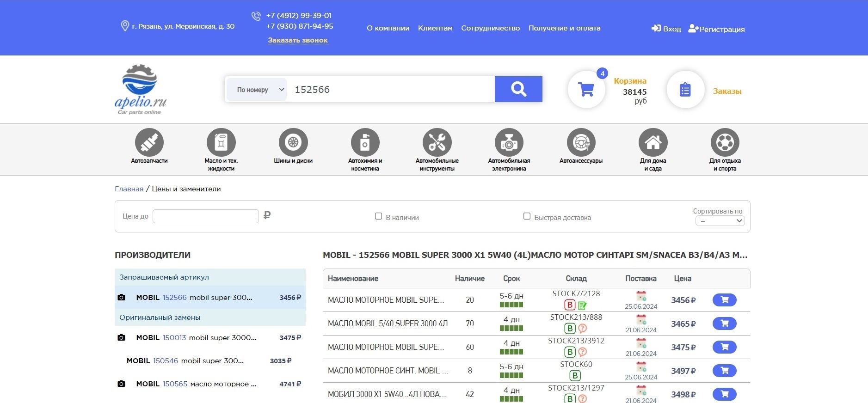Click Заказать звонок link
868x403 pixels.
298,40
